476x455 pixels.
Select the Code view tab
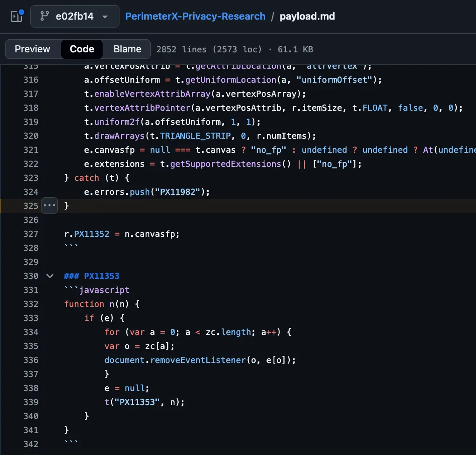pos(82,49)
